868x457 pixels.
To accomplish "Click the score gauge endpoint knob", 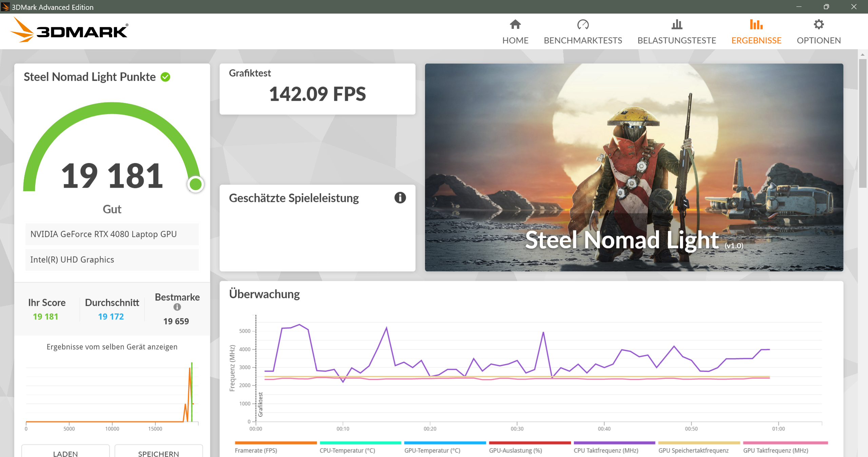I will [x=196, y=184].
